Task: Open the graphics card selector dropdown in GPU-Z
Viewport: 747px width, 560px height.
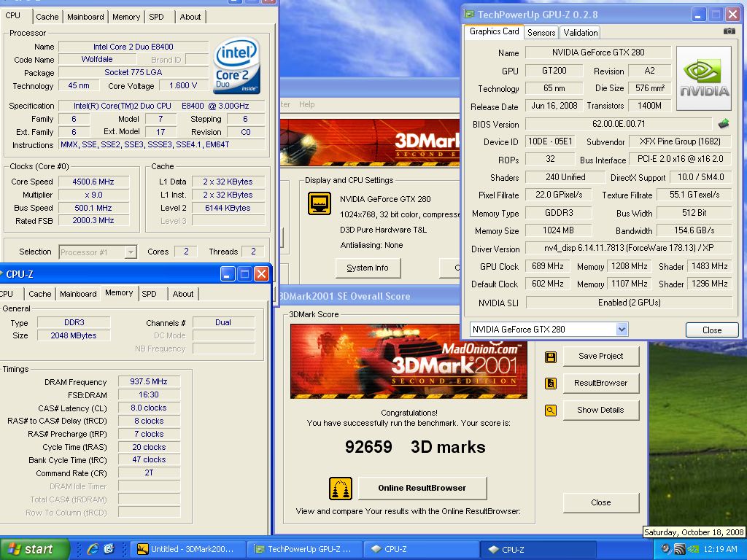Action: tap(622, 329)
